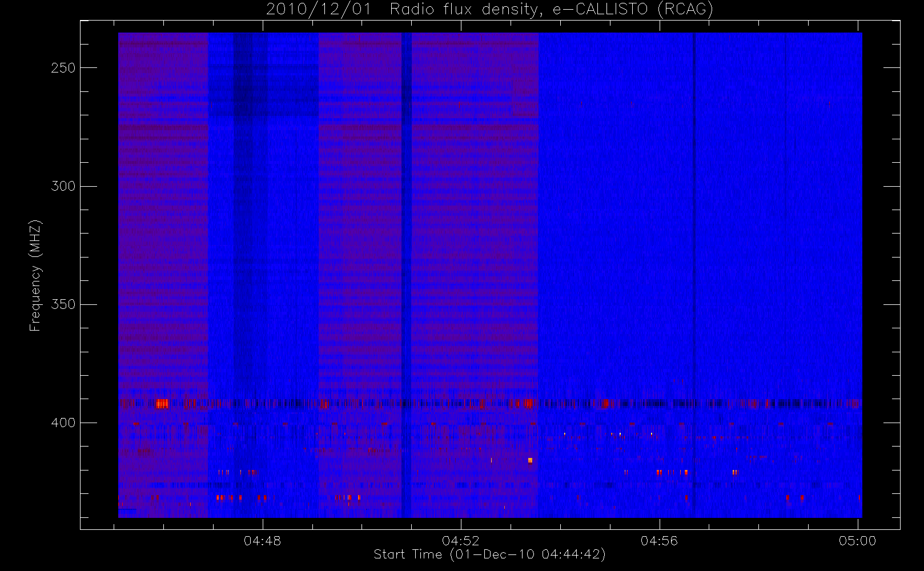The height and width of the screenshot is (571, 924).
Task: Select the 250 frequency tick label
Action: [63, 68]
